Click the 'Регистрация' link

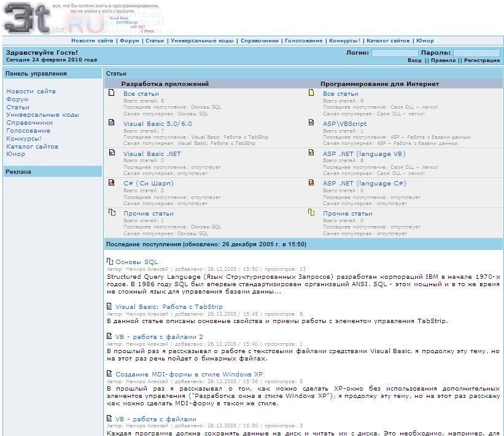(482, 60)
